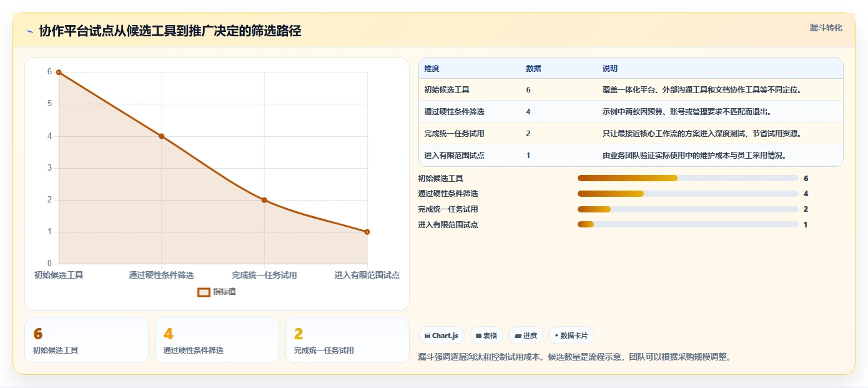The width and height of the screenshot is (868, 388).
Task: Click the description starting 示例中两款因预算
Action: click(x=687, y=112)
